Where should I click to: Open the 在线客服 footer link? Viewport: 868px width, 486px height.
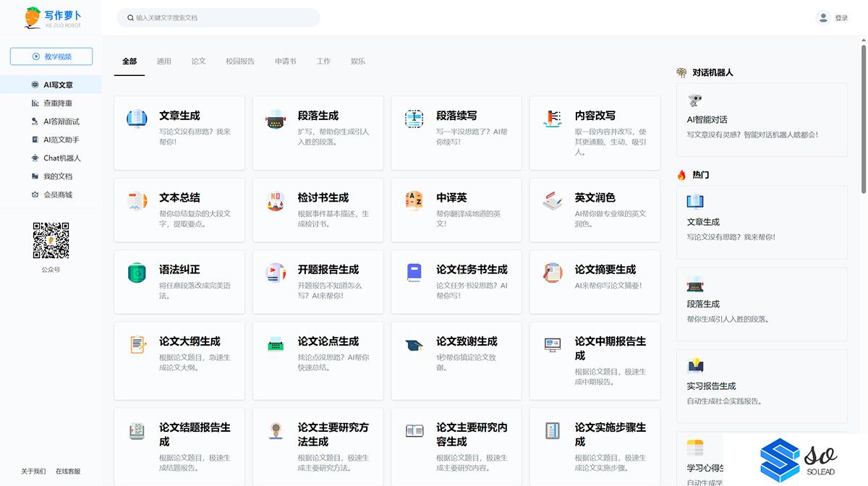pos(68,472)
